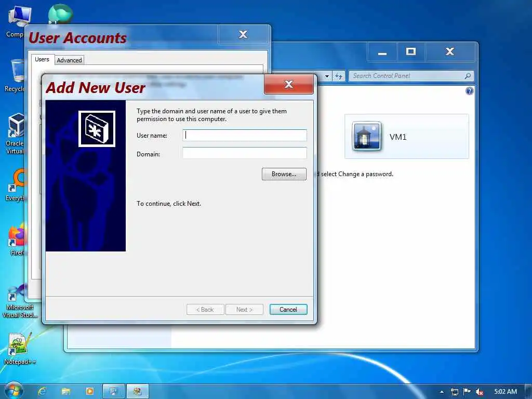Switch to the Advanced tab in User Accounts
Viewport: 532px width, 399px height.
tap(69, 60)
